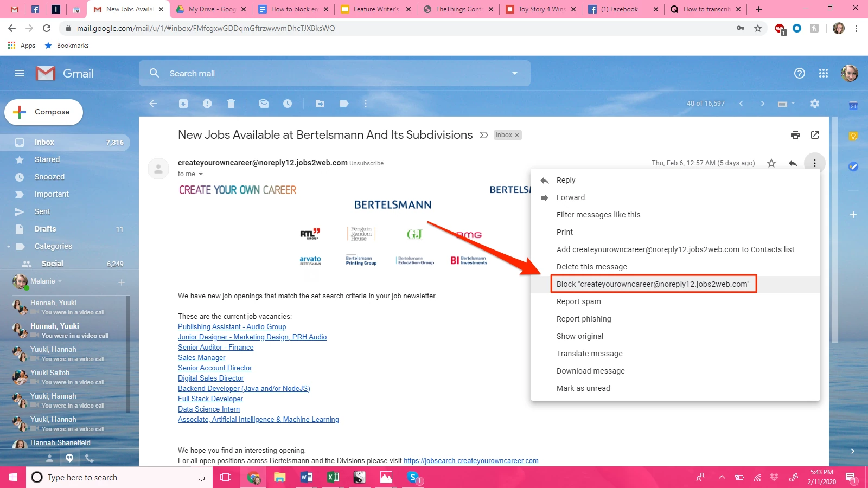Click the Snooze clock icon
868x488 pixels.
288,104
